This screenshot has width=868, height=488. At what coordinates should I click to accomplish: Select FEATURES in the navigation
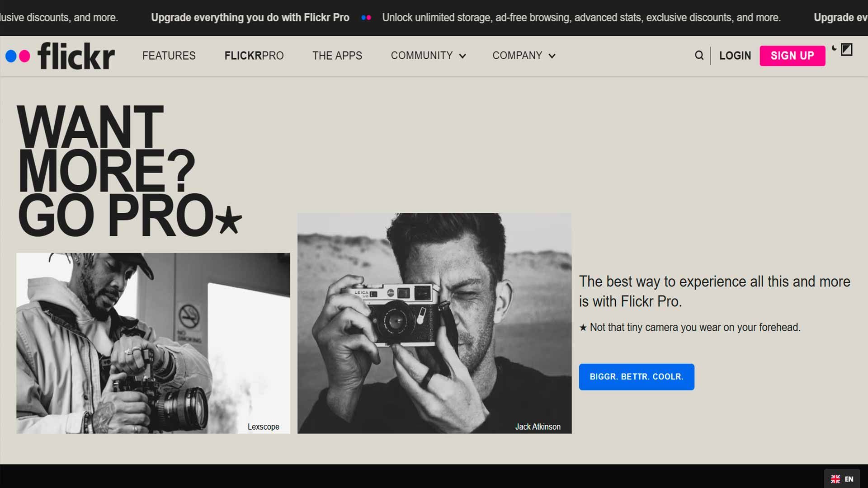(x=169, y=56)
